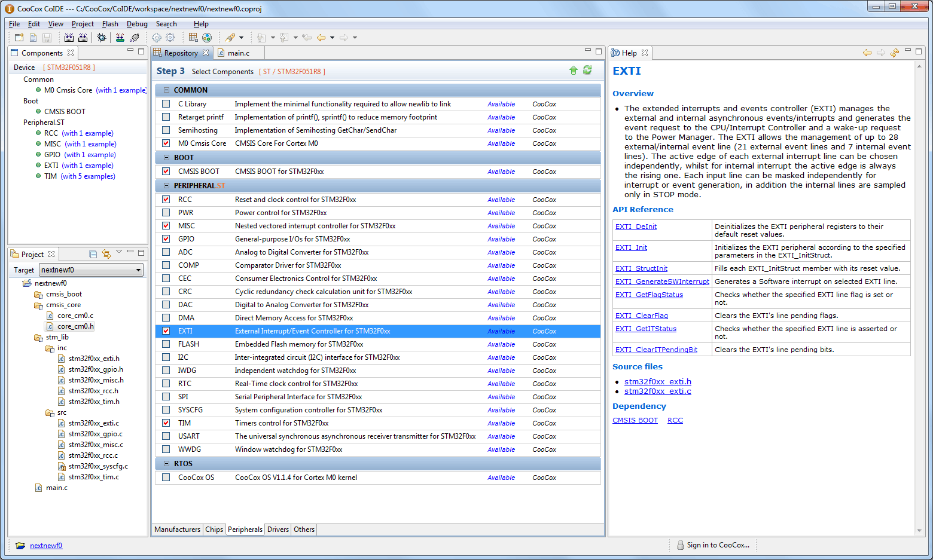The image size is (933, 560).
Task: Collapse the COMMON section
Action: click(x=167, y=90)
